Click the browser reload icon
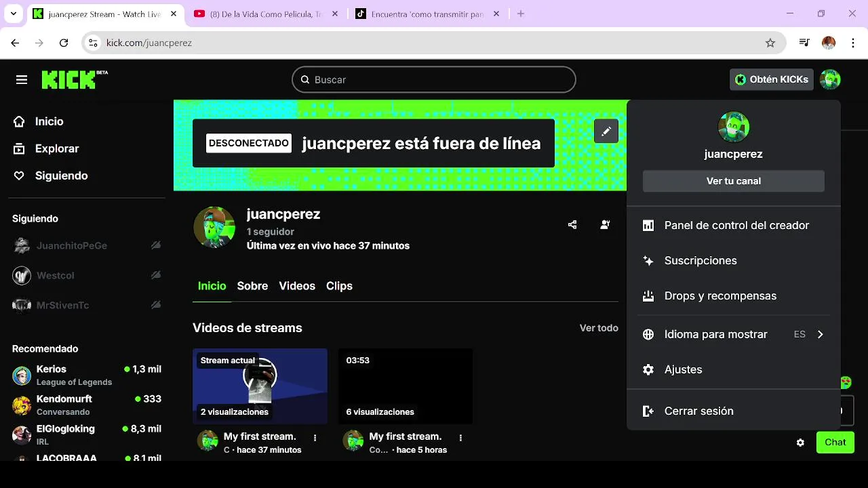This screenshot has width=868, height=488. tap(64, 43)
